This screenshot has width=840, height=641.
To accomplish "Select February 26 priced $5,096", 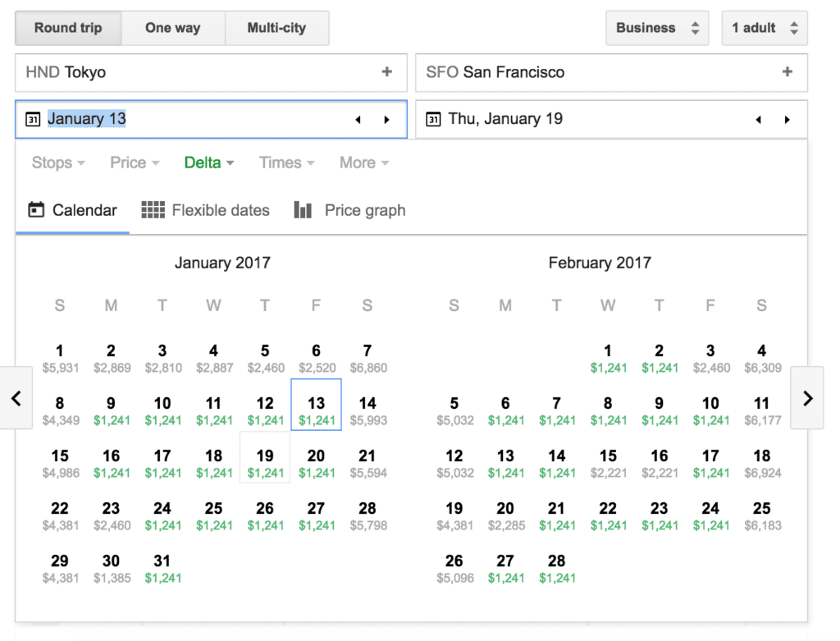I will [454, 568].
